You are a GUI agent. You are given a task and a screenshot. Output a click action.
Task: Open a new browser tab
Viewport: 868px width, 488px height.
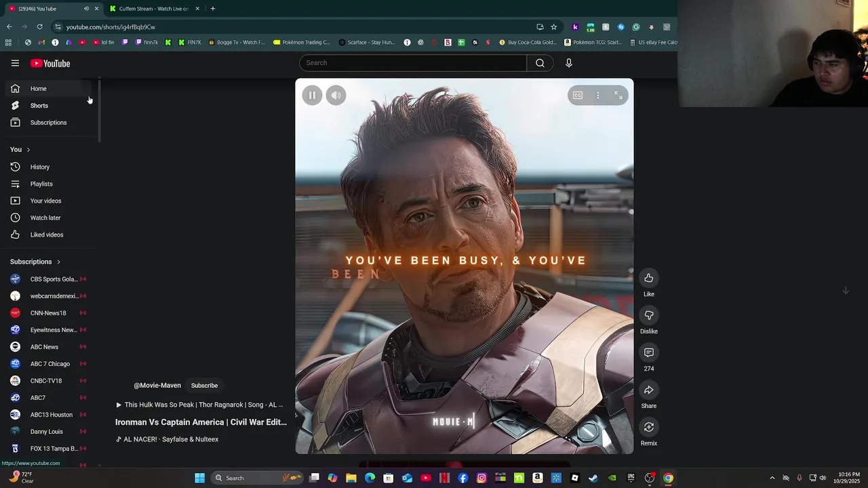213,9
